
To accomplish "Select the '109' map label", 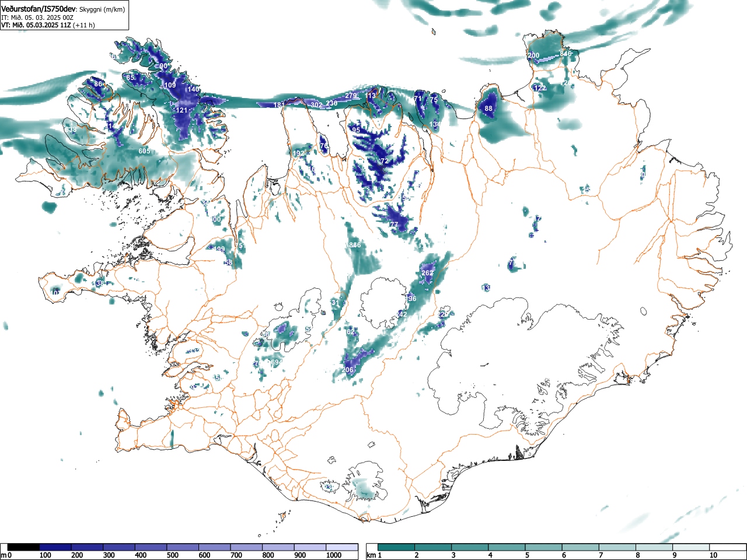I will 170,85.
